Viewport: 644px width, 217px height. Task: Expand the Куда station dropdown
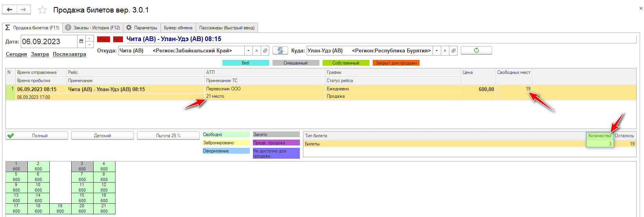point(437,50)
